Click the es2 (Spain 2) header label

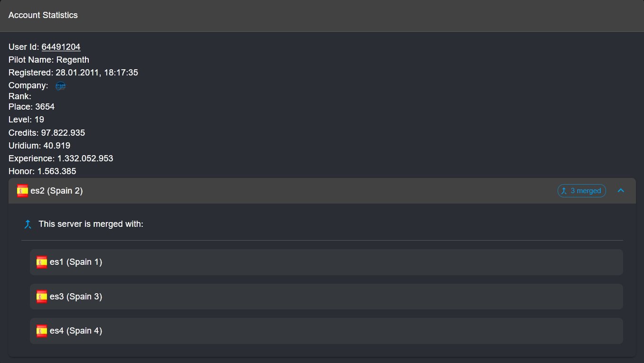tap(56, 191)
